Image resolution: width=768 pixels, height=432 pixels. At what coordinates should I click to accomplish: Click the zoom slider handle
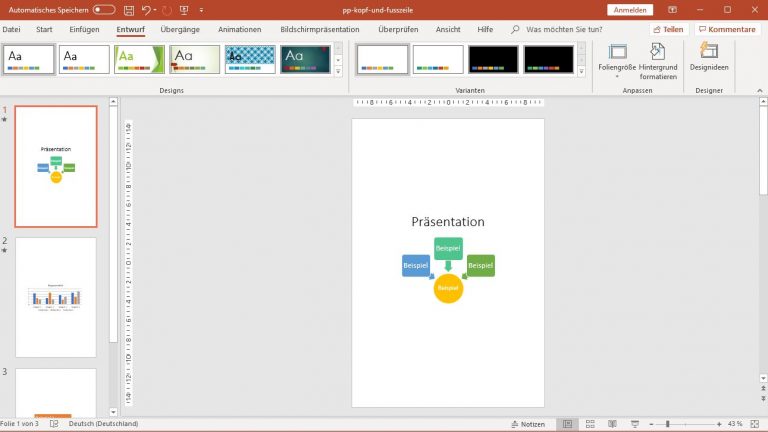point(668,424)
